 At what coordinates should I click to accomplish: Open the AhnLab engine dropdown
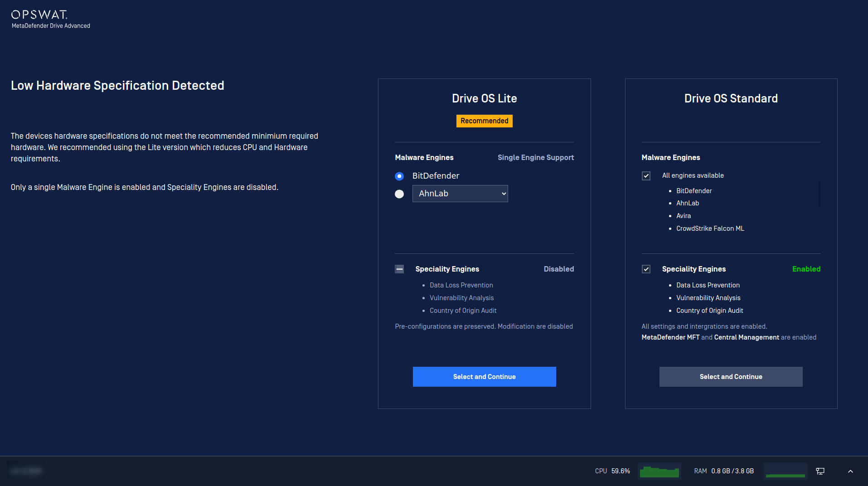[x=460, y=194]
